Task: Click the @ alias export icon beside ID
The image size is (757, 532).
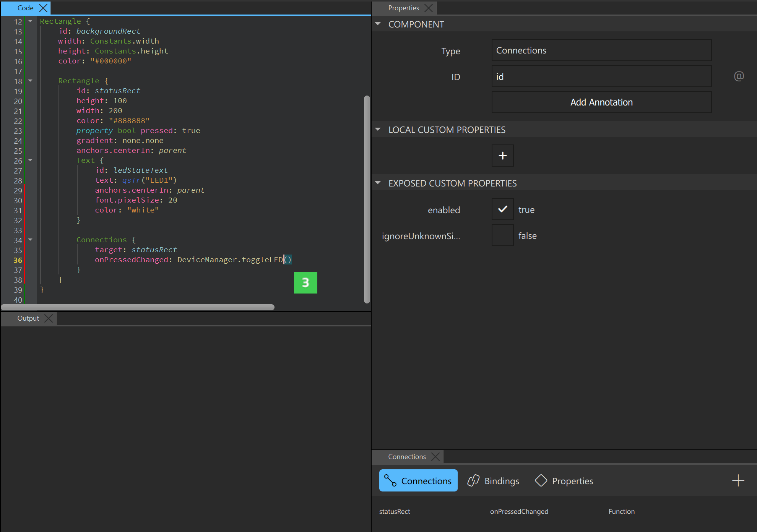Action: (739, 76)
